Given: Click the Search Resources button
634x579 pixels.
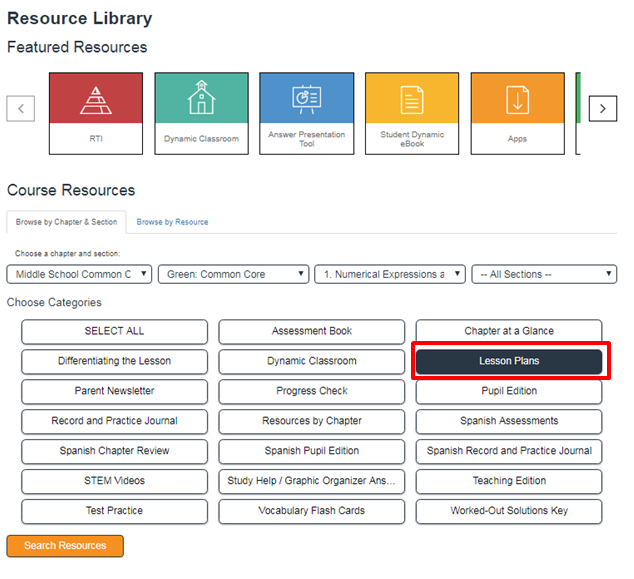Looking at the screenshot, I should click(65, 546).
